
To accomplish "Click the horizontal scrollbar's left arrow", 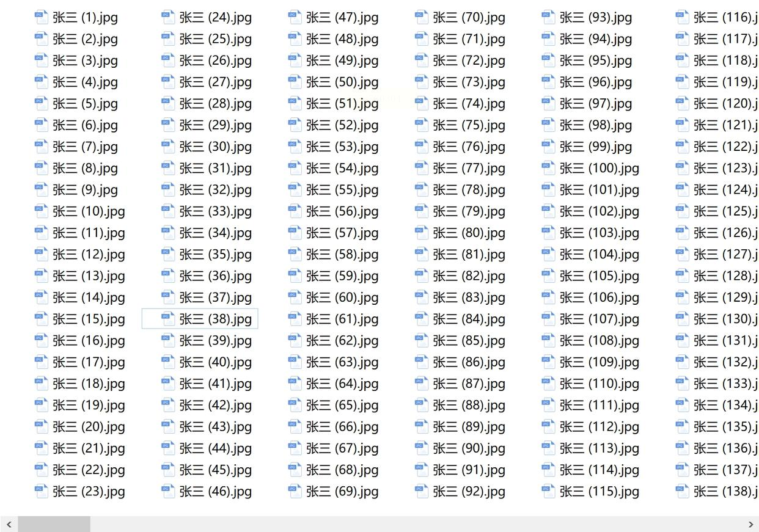I will coord(9,524).
